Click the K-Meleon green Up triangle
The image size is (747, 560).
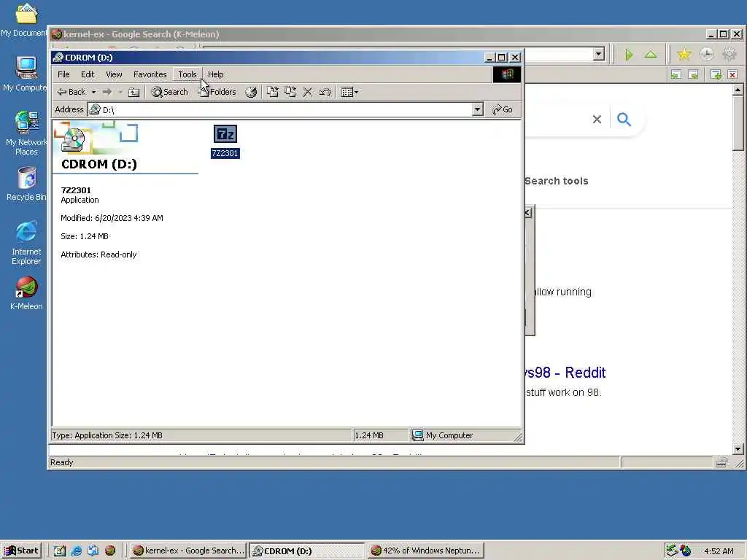pos(651,54)
